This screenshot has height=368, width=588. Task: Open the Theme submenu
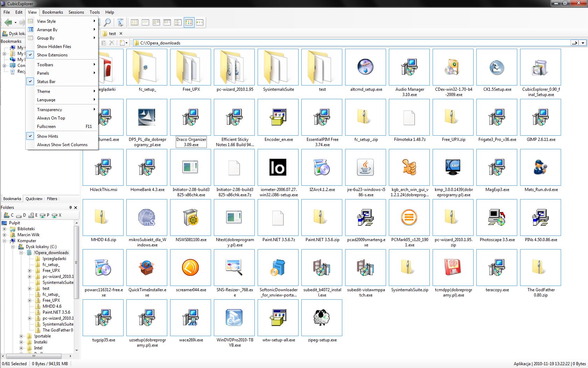(x=62, y=91)
